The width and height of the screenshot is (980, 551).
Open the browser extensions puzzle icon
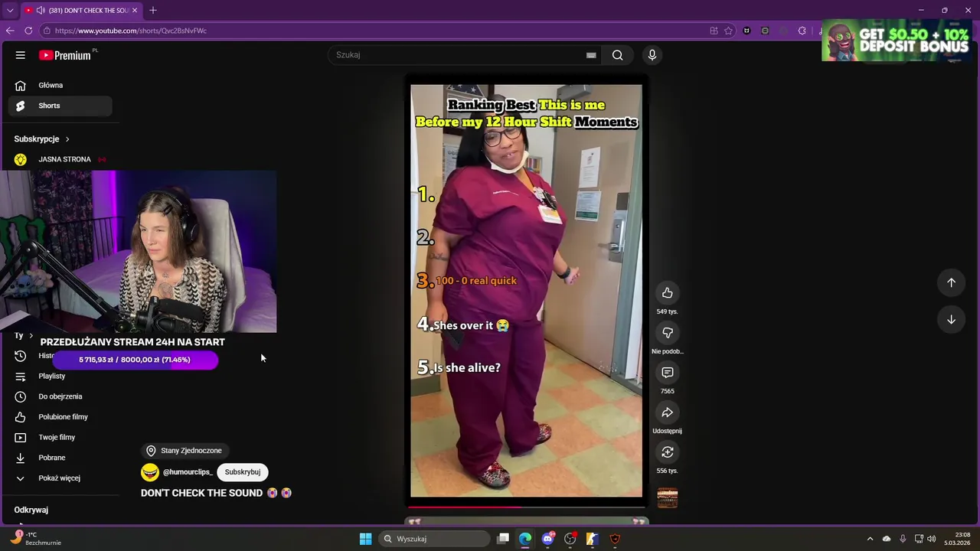[x=802, y=31]
